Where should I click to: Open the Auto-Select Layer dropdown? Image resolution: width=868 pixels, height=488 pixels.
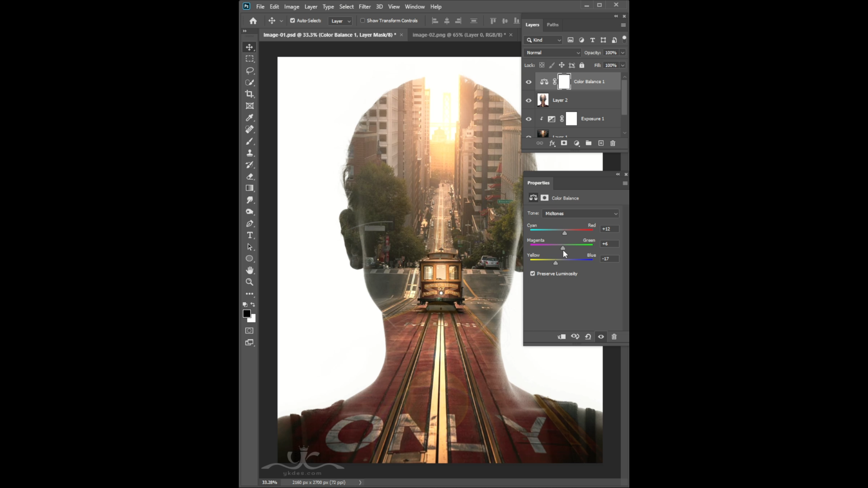click(x=340, y=21)
